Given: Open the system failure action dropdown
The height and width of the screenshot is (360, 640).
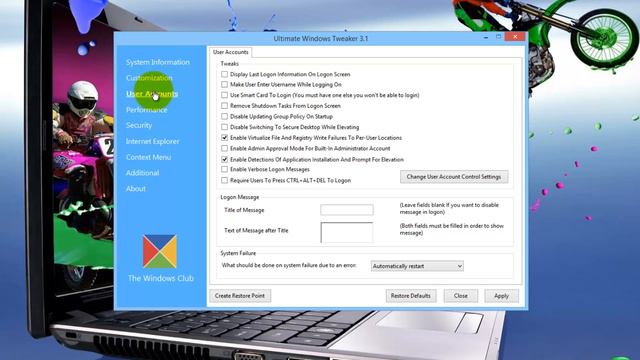Looking at the screenshot, I should [417, 266].
